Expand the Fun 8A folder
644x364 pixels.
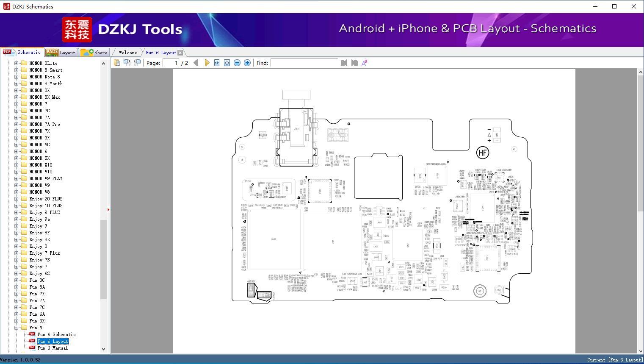coord(16,287)
